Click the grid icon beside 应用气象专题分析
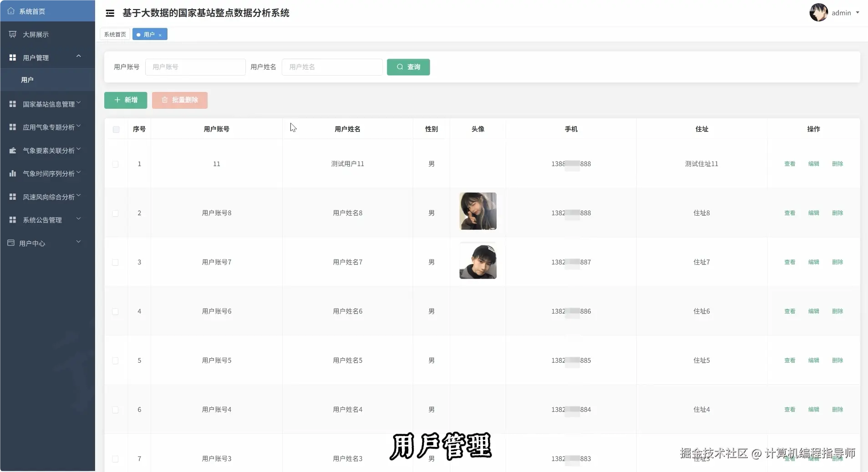Screen dimensions: 868x472 coord(13,127)
